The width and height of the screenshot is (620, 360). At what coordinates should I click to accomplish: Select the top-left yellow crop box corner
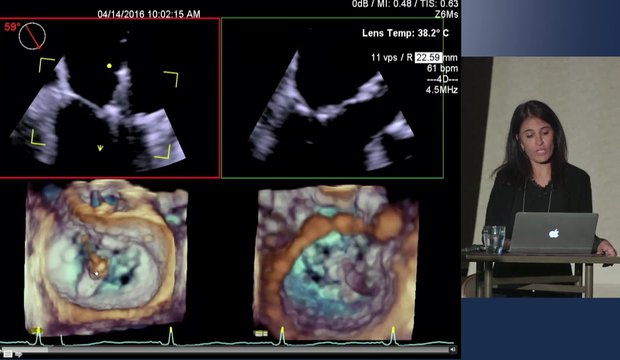coord(46,64)
